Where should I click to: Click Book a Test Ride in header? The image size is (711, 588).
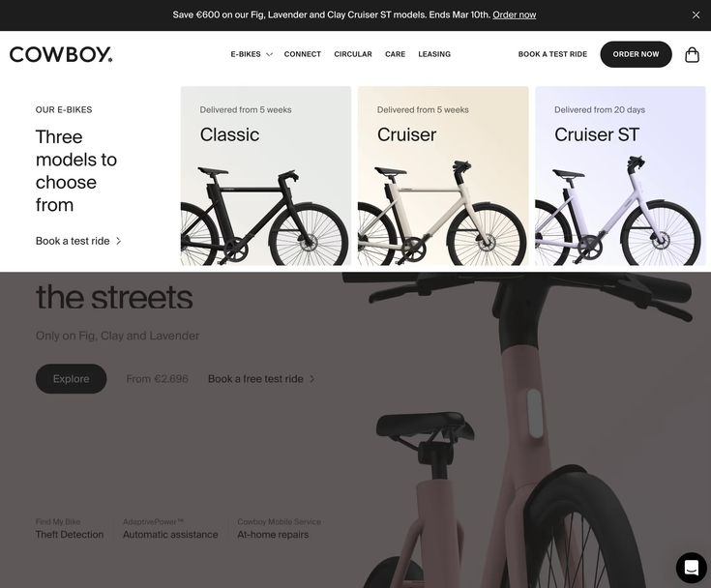tap(552, 54)
